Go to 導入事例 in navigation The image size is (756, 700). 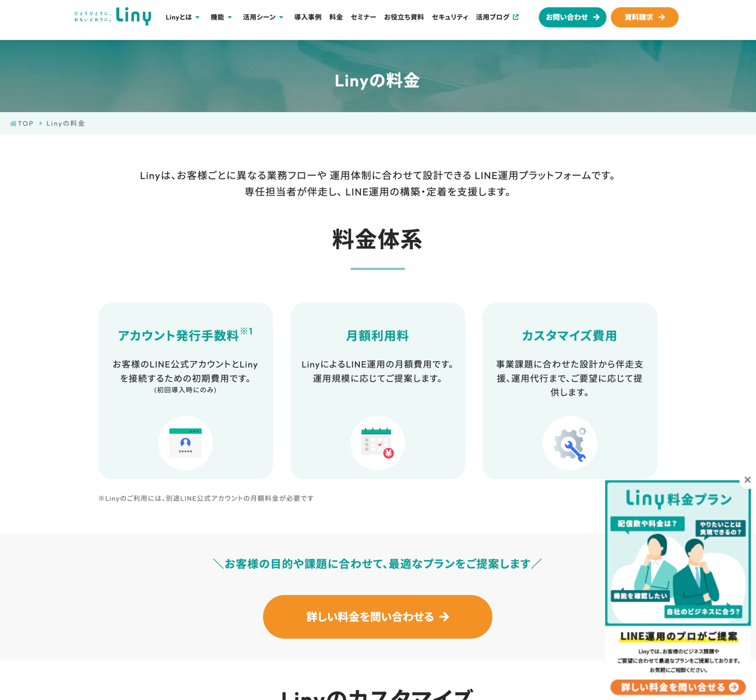pyautogui.click(x=308, y=17)
